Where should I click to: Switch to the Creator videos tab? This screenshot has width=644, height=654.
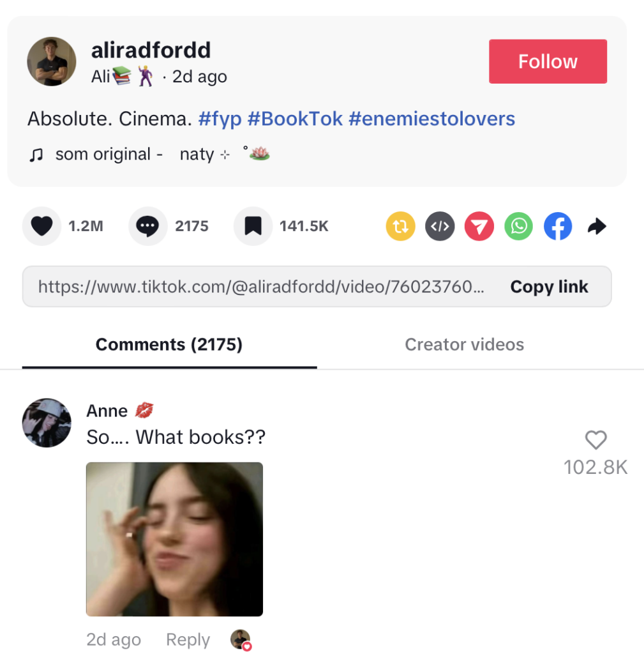[465, 344]
